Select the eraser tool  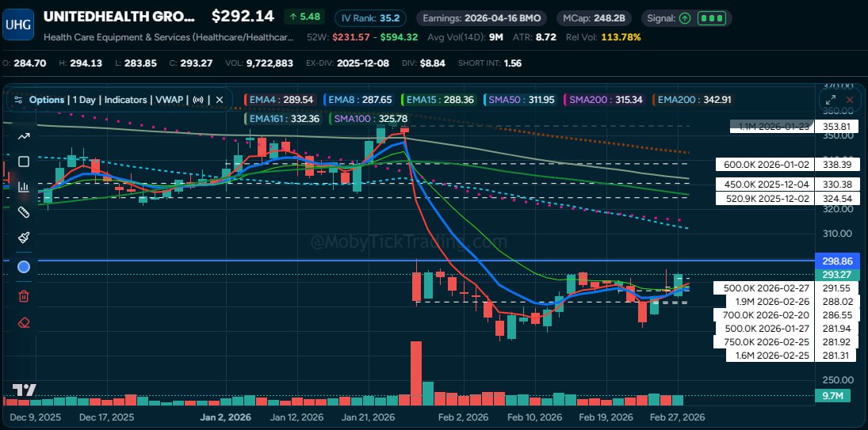(24, 322)
